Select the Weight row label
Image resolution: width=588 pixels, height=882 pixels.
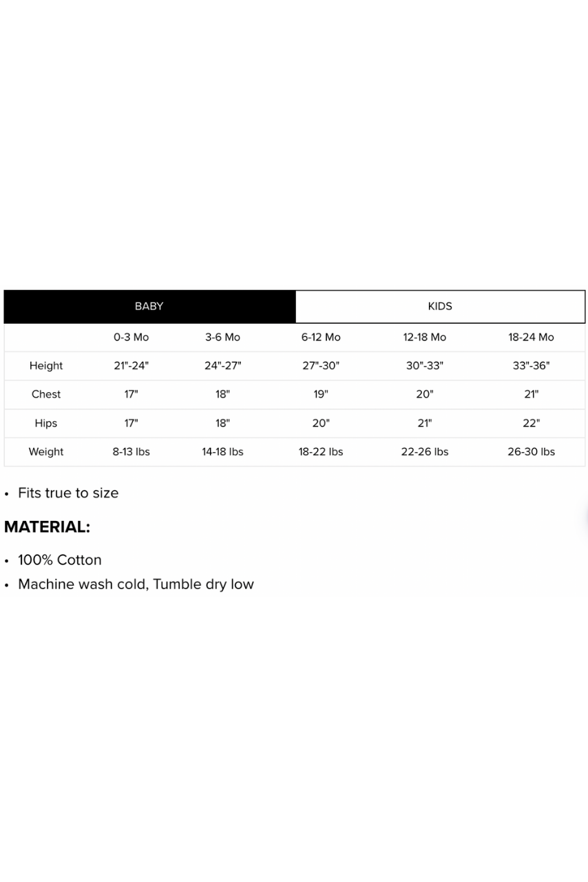coord(46,452)
